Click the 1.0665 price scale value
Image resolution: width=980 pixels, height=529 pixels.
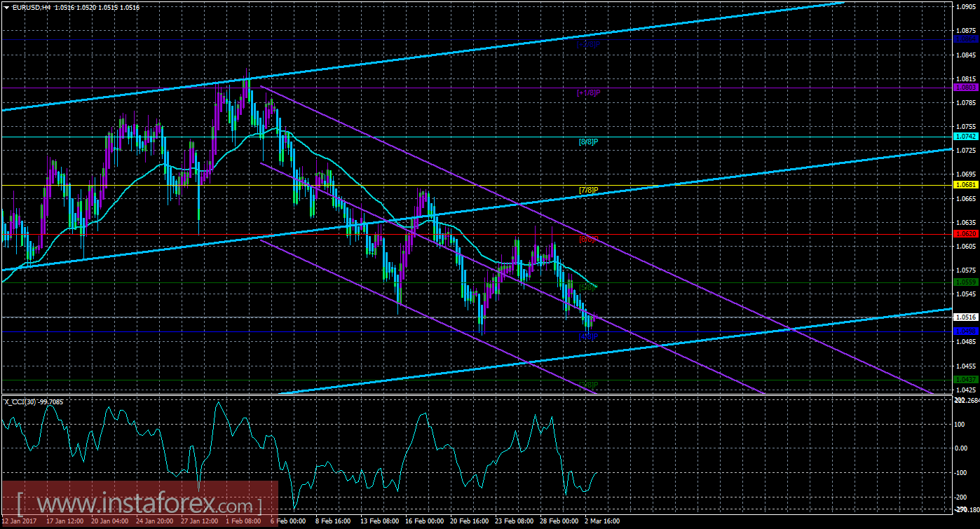tap(965, 198)
